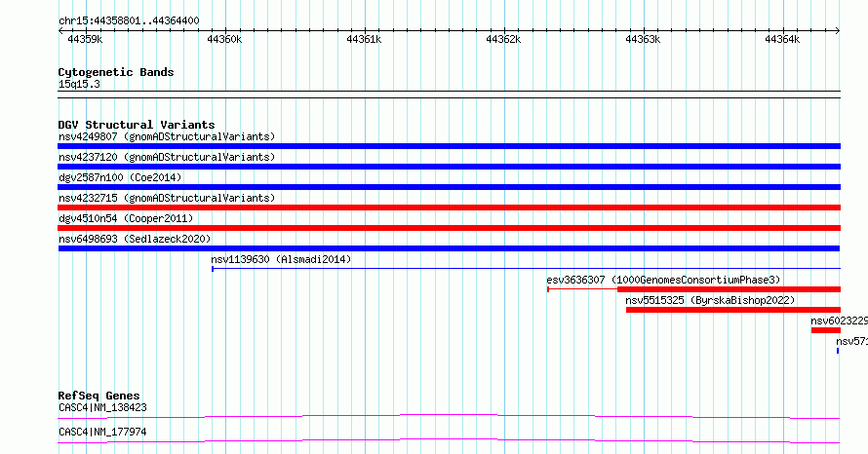This screenshot has width=868, height=454.
Task: Click the RefSeq Genes track title
Action: 99,396
